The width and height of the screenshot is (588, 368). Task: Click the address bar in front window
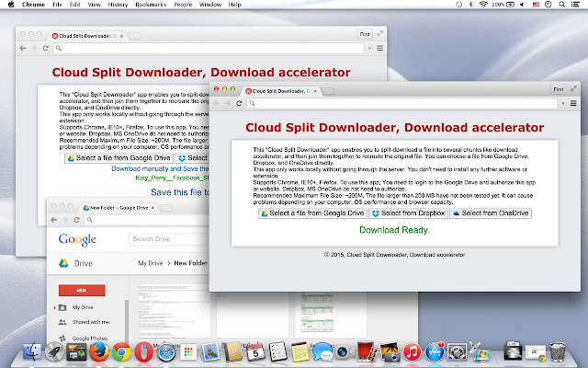(402, 103)
